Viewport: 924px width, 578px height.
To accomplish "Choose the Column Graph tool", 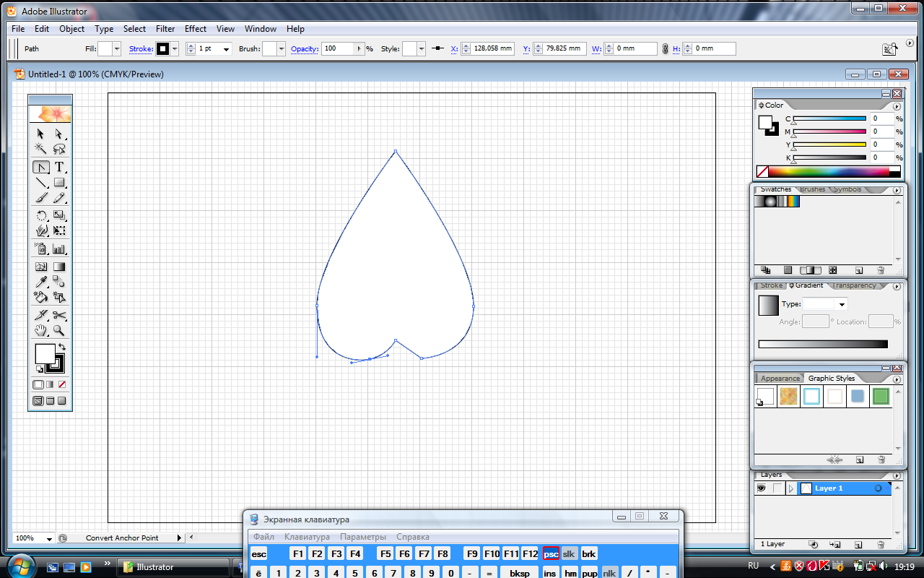I will (59, 249).
